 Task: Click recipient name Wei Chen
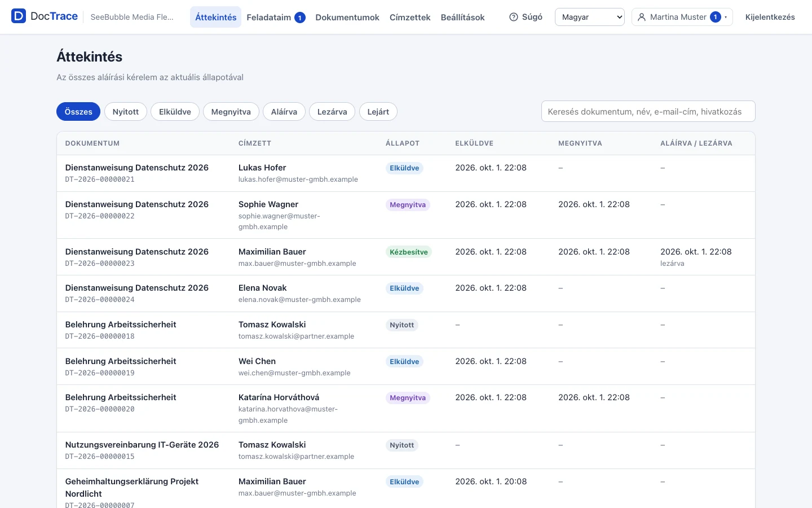coord(257,361)
